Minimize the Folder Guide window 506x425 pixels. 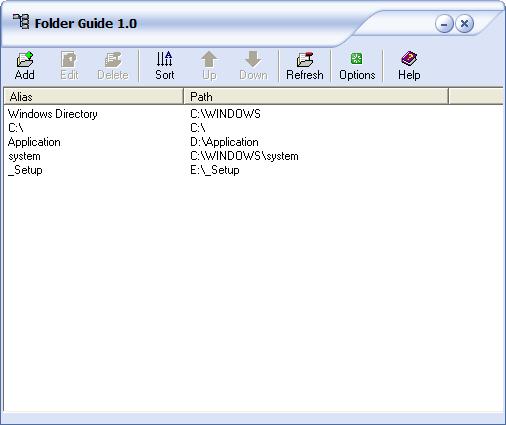pos(444,24)
